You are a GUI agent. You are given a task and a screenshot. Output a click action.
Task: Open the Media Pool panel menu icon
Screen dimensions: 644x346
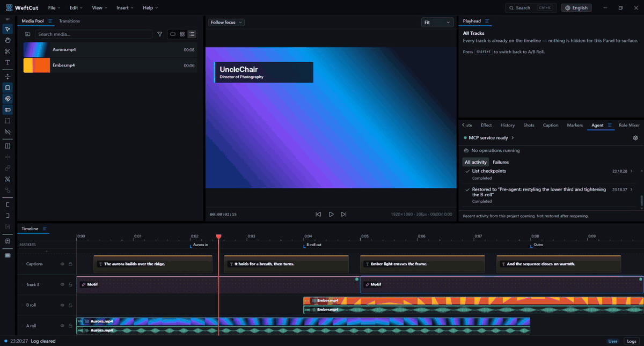50,21
